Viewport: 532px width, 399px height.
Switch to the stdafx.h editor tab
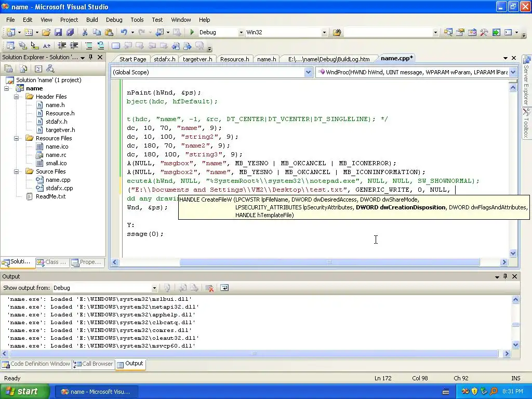click(165, 59)
